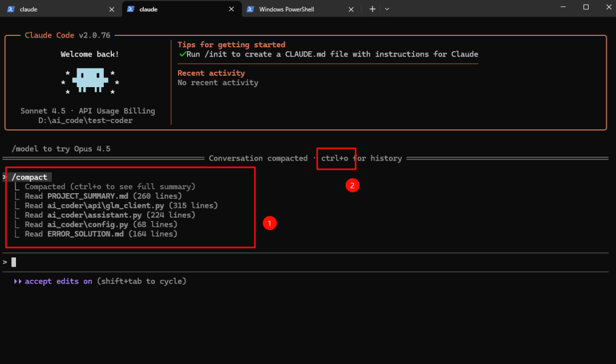Click 'Read ai_coder\config.py (68 lines)' row
The height and width of the screenshot is (364, 616).
point(101,224)
